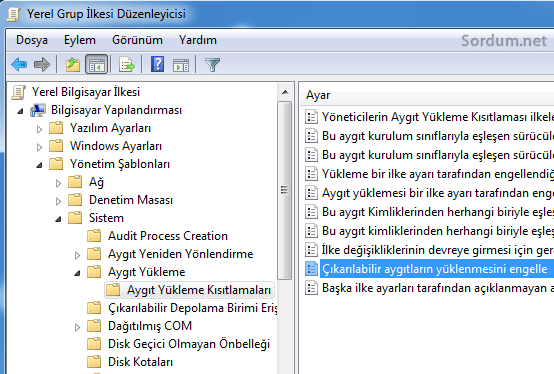Click the Group Policy Editor title icon
This screenshot has height=374, width=554.
pos(14,14)
